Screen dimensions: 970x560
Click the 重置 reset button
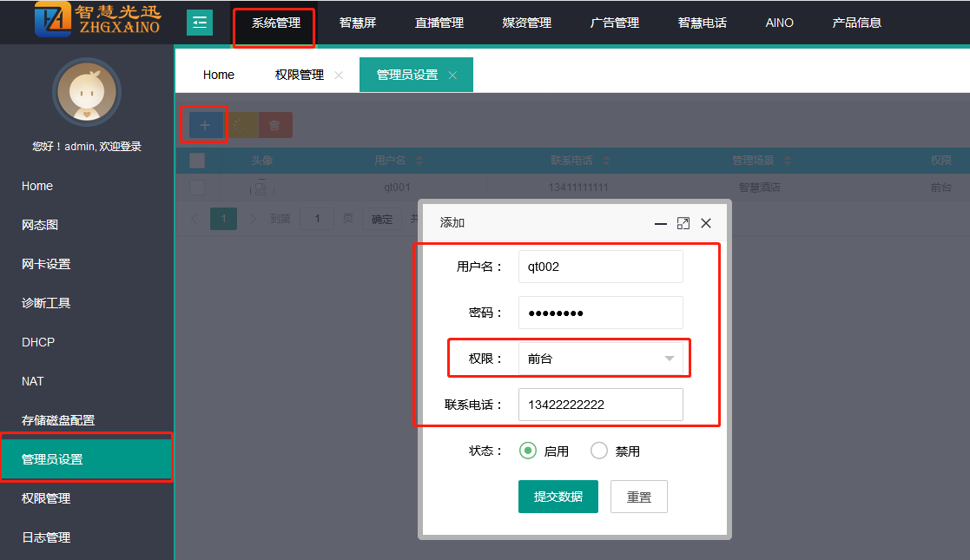(x=639, y=497)
